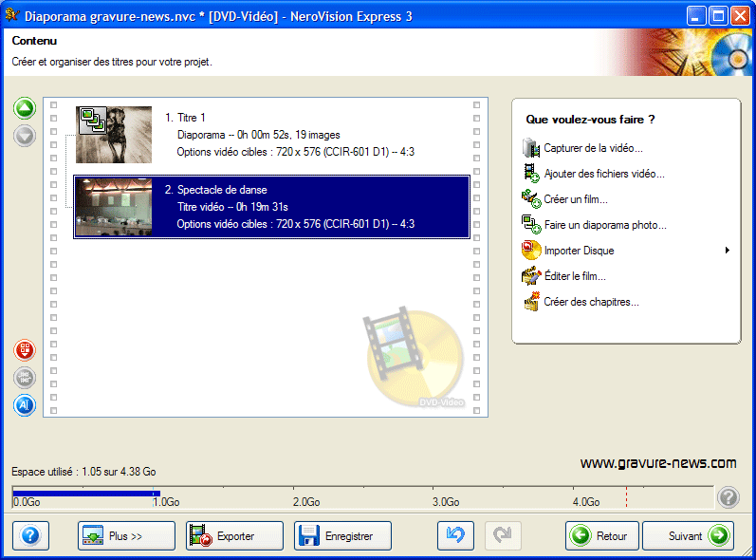Click the Importer Disque disc icon
This screenshot has width=756, height=560.
coord(531,250)
